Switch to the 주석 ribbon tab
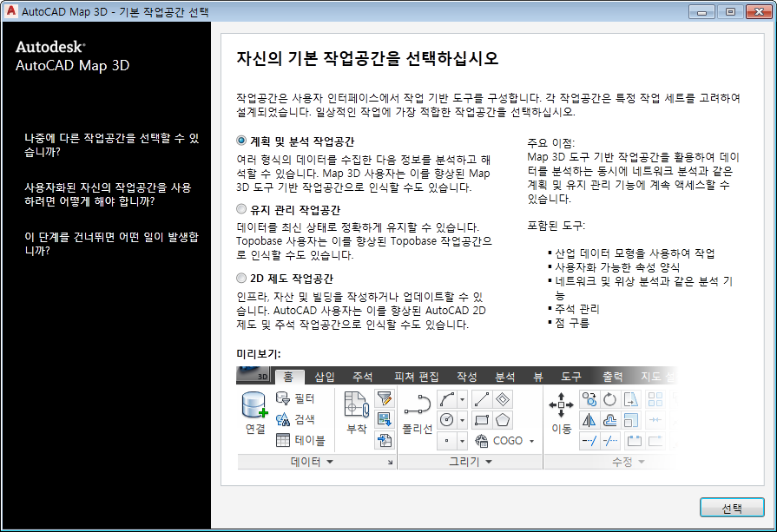This screenshot has width=777, height=532. tap(363, 377)
